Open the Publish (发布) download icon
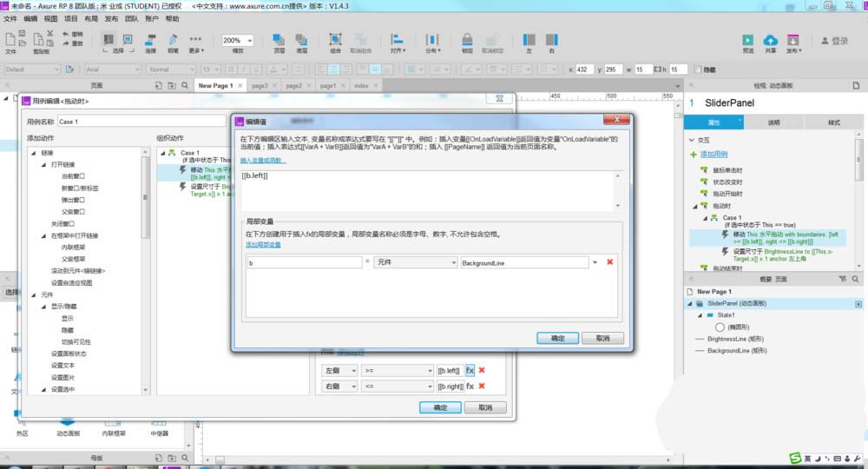Viewport: 868px width, 469px height. pos(792,40)
